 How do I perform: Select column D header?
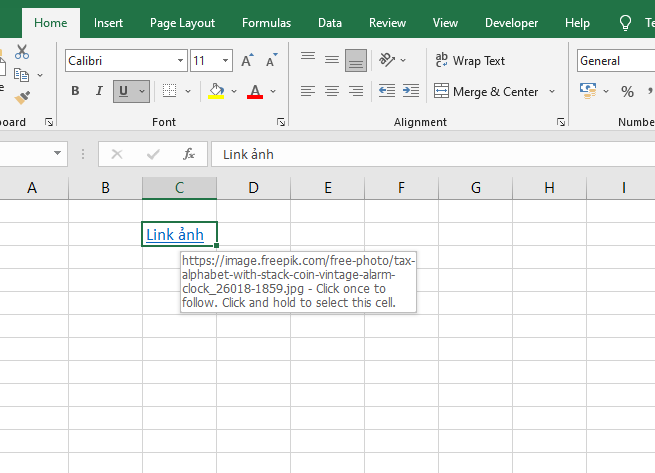pyautogui.click(x=253, y=187)
